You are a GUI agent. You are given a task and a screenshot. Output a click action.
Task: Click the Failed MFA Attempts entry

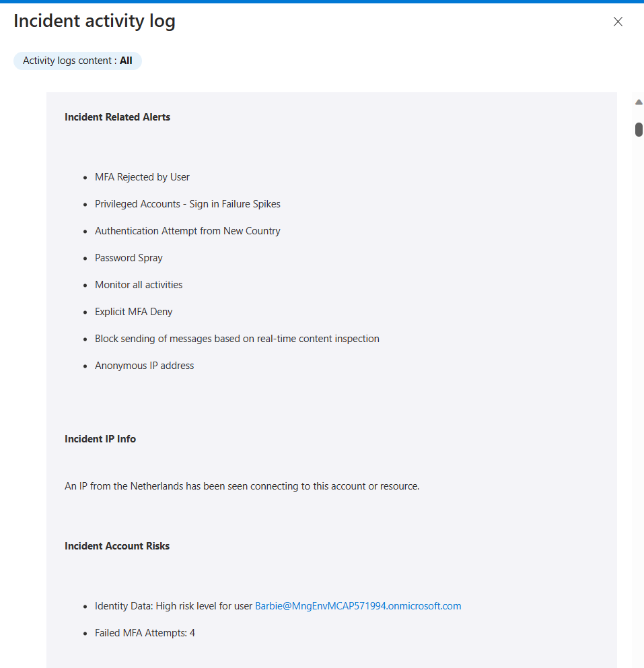tap(145, 633)
